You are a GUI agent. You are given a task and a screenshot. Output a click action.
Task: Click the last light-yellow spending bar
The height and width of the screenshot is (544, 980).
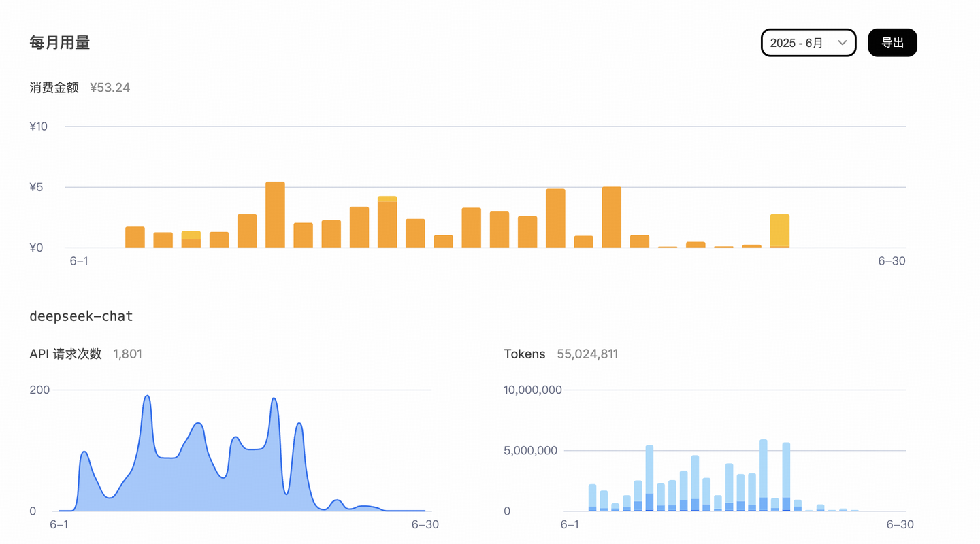pos(779,231)
